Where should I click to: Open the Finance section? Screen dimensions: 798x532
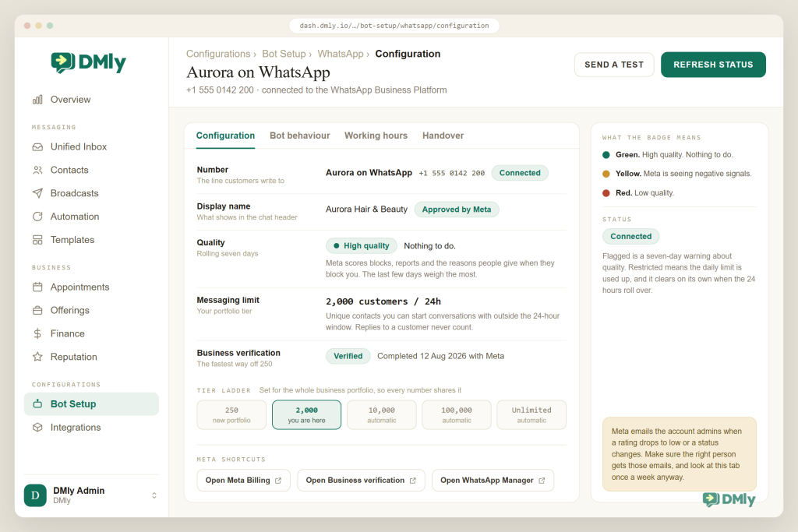pos(92,333)
